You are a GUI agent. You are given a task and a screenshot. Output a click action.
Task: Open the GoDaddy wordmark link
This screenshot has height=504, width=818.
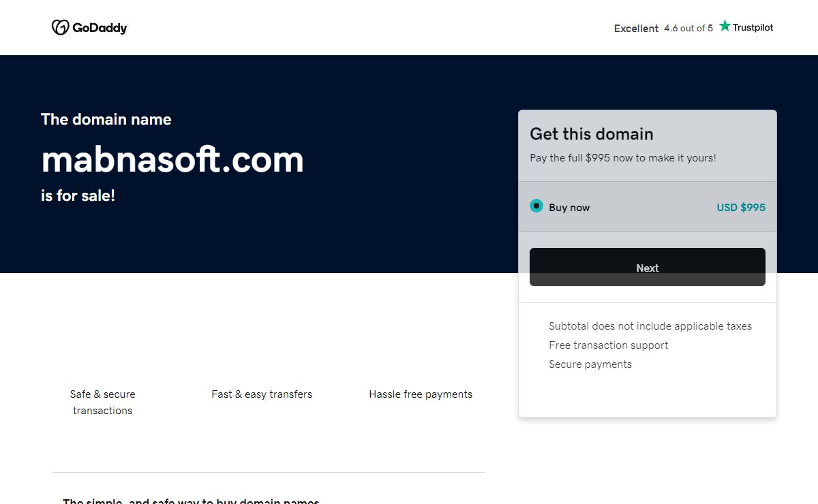coord(100,28)
